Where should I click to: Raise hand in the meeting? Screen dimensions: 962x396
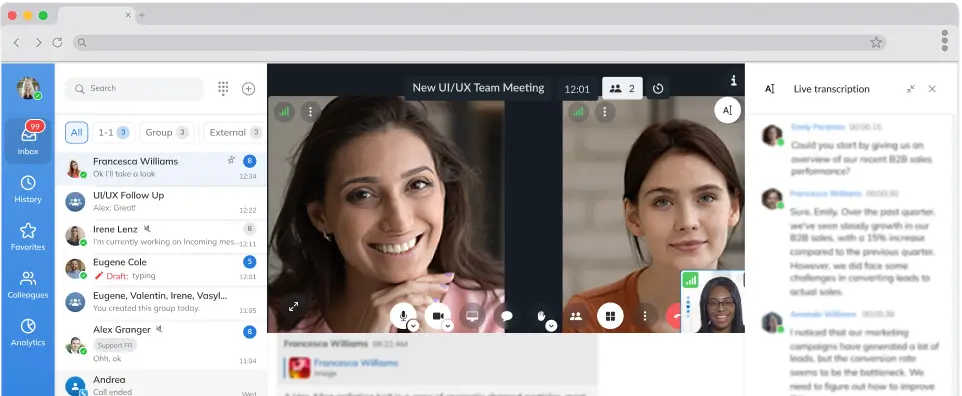pos(541,316)
